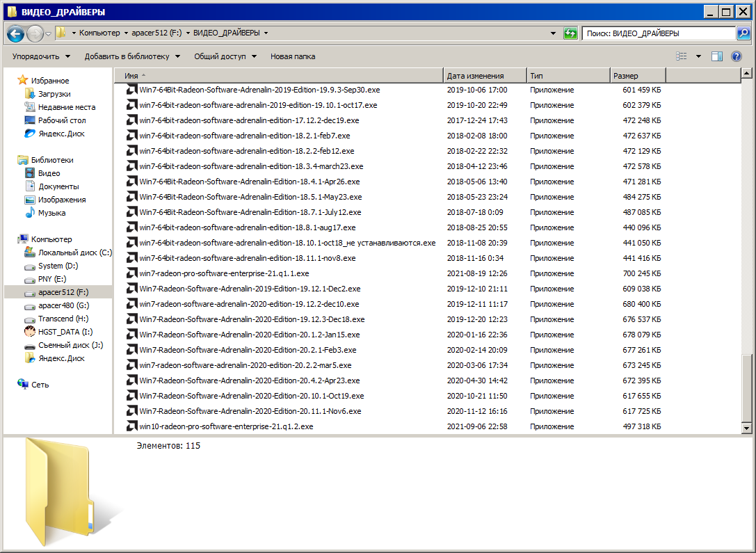Expand arrow after Компьютер in breadcrumb
The height and width of the screenshot is (553, 756).
(x=126, y=33)
